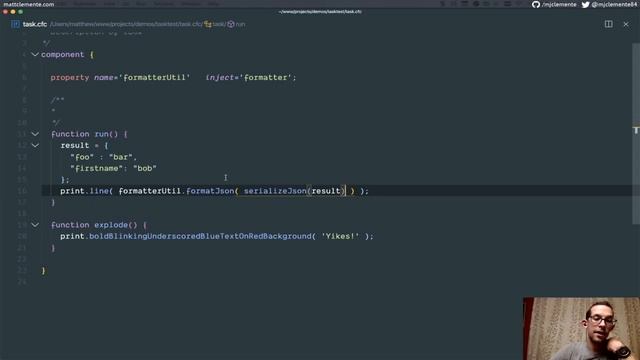Screen dimensions: 640x360
Task: Click 'boldBlinkingUnderscoredBlueTextOnRedBackground' method name
Action: pos(200,236)
